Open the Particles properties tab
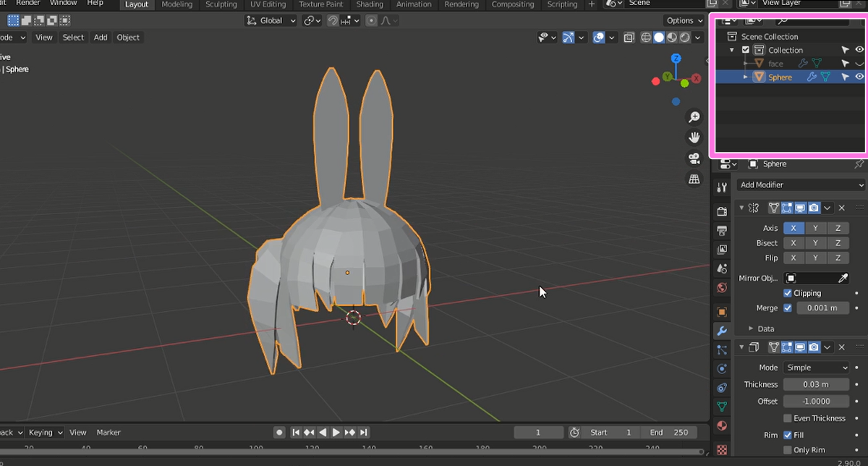This screenshot has width=868, height=466. (x=721, y=350)
